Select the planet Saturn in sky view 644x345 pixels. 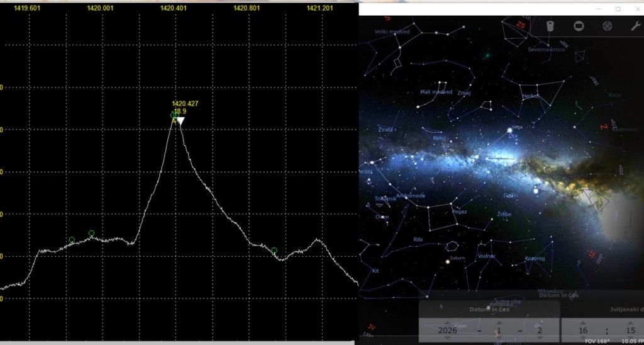tap(448, 261)
